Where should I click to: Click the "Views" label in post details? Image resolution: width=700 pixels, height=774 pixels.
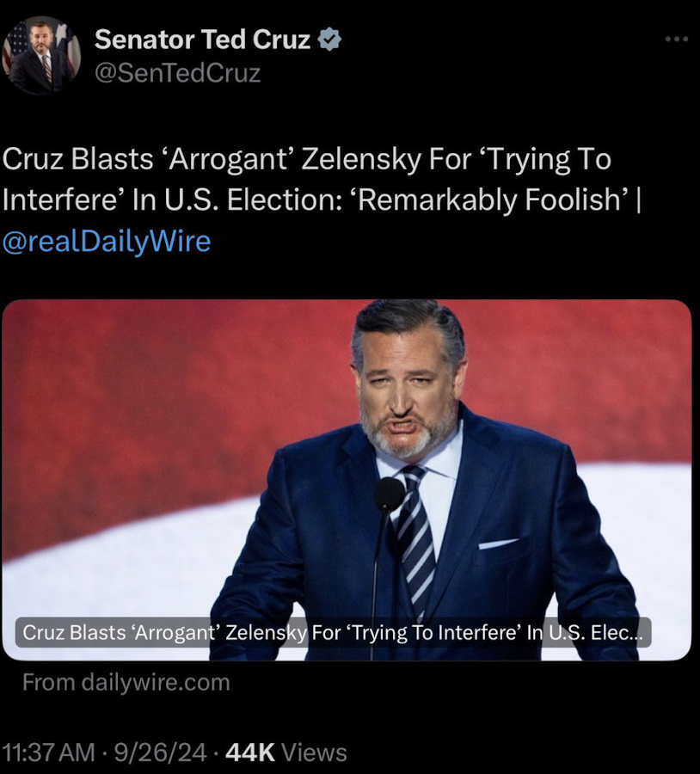314,752
